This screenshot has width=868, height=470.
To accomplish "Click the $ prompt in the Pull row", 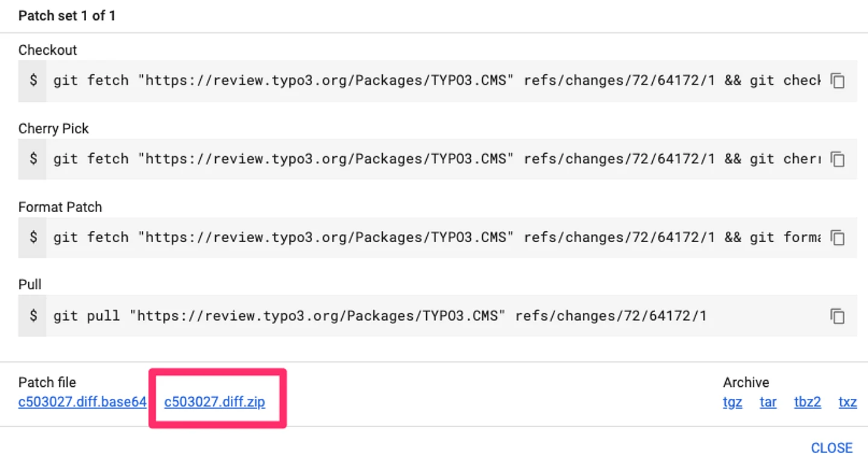I will click(x=33, y=316).
